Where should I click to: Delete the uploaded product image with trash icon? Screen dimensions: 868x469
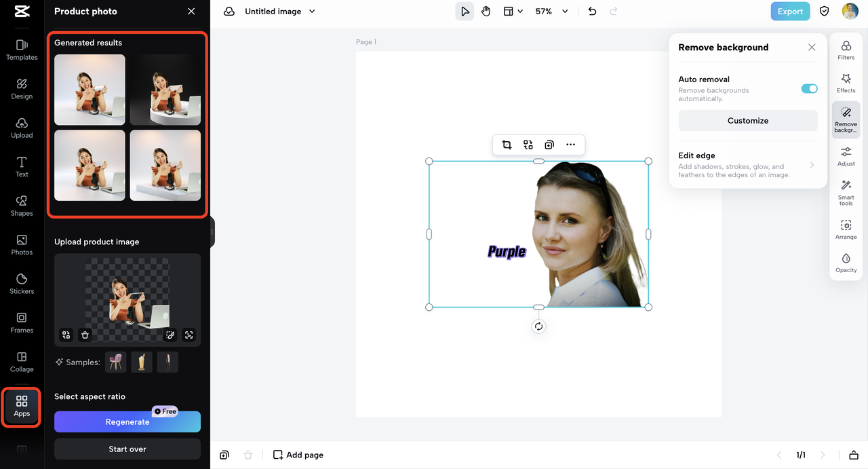coord(85,335)
